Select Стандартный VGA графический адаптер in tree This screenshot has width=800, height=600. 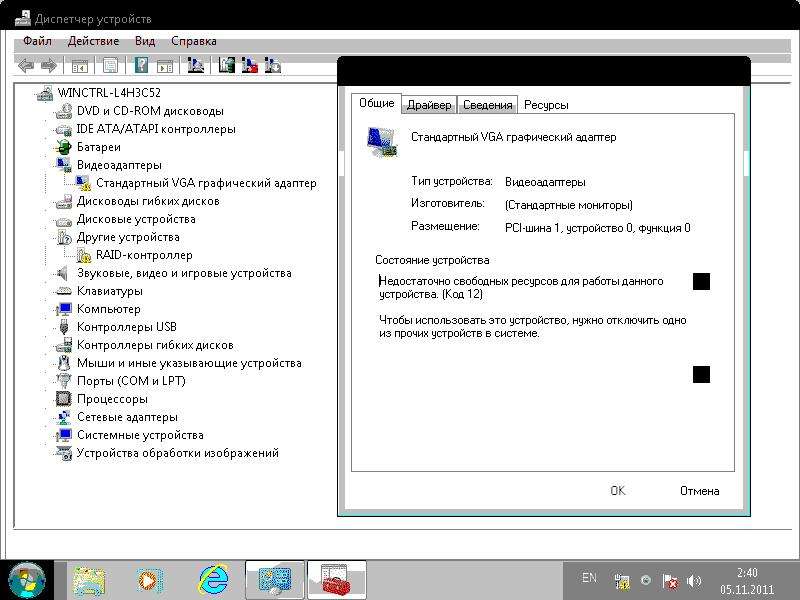(x=205, y=183)
